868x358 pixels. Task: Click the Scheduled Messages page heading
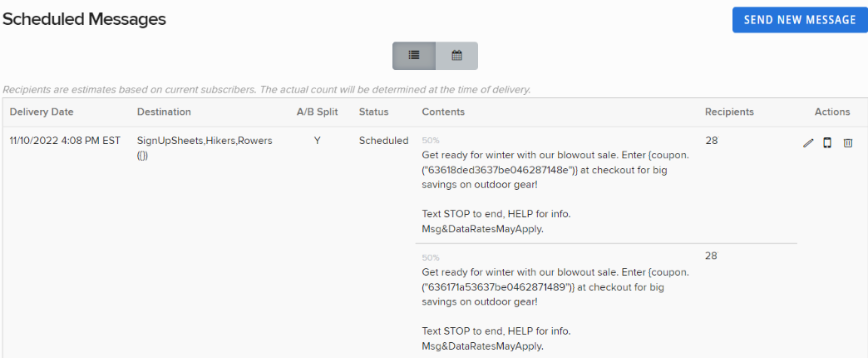[84, 19]
